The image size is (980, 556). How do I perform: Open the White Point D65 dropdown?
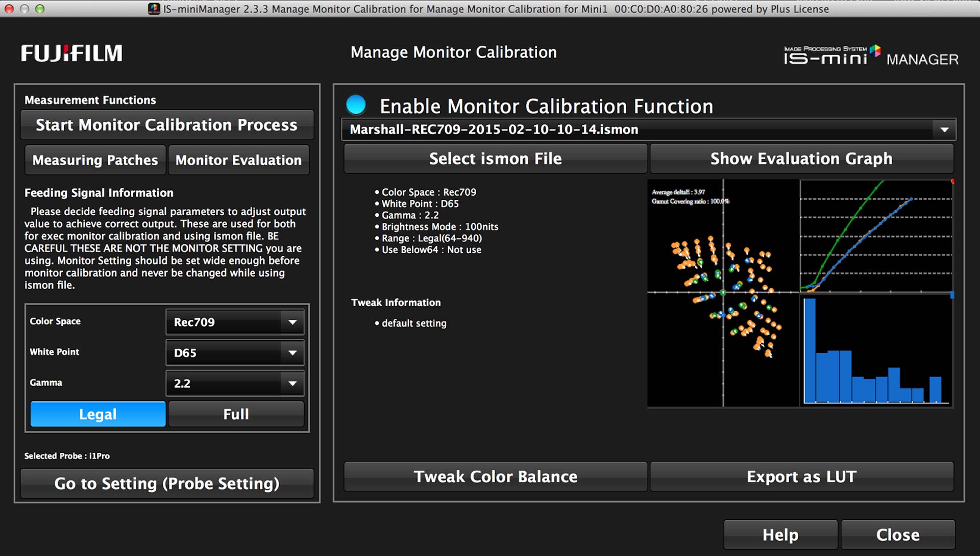coord(235,352)
